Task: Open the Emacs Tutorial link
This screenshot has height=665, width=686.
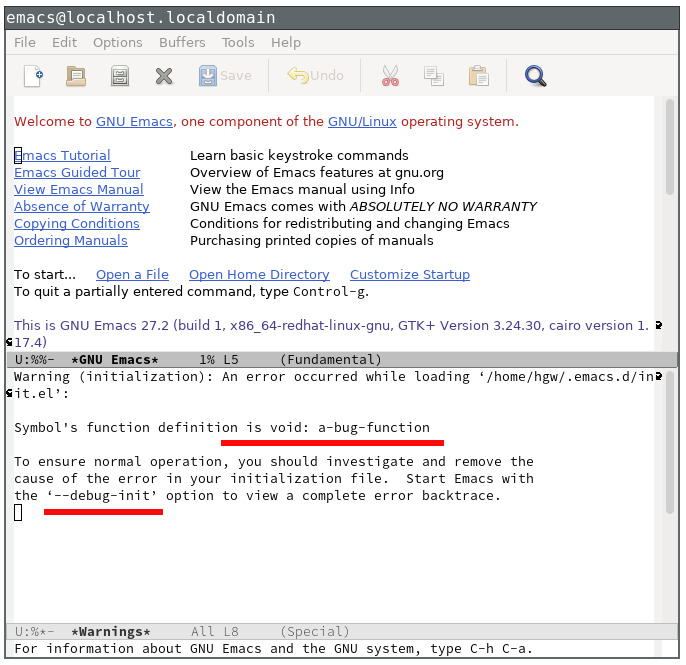Action: pos(62,155)
